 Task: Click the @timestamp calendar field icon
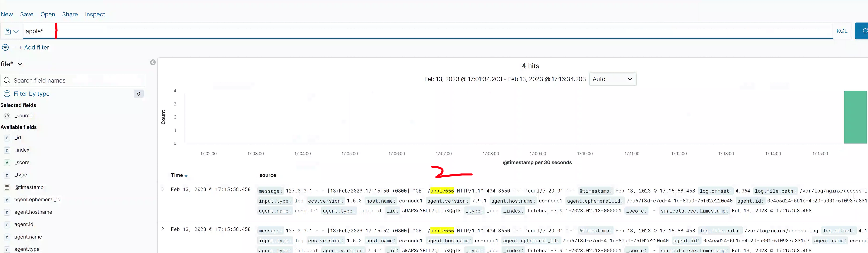tap(7, 187)
